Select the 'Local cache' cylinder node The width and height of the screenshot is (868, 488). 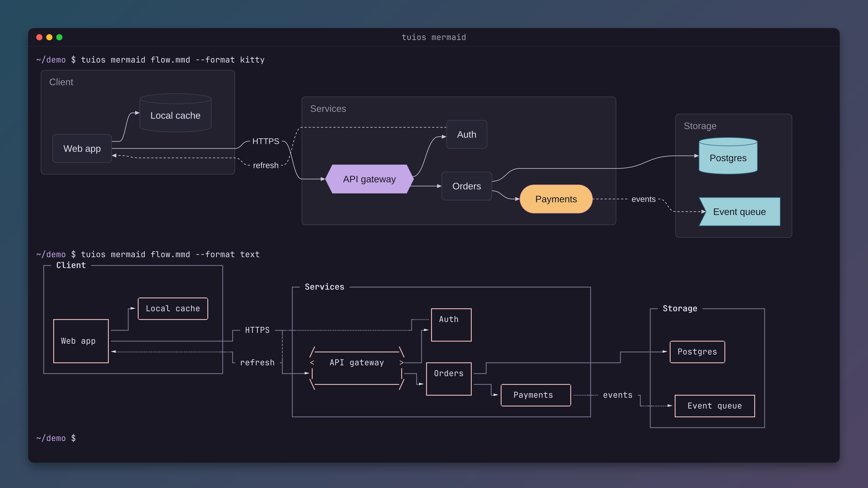[x=175, y=113]
